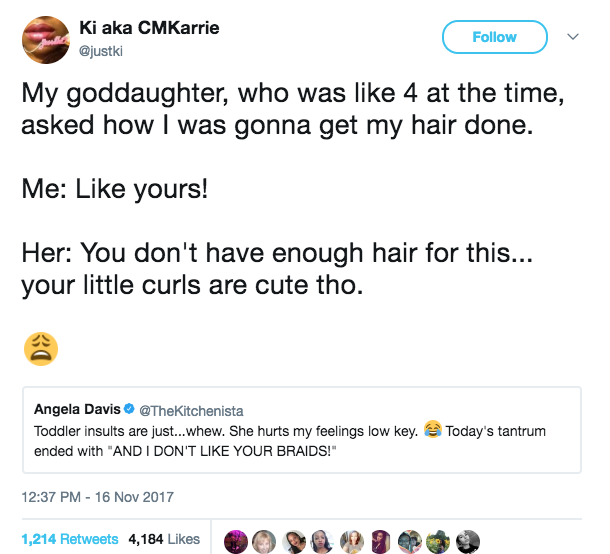Click Angela Davis's verified badge
Viewport: 610px width, 554px height.
coord(128,409)
